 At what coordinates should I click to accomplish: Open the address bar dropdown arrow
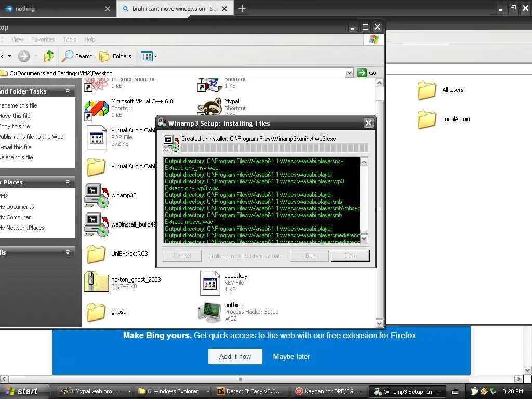(x=349, y=73)
